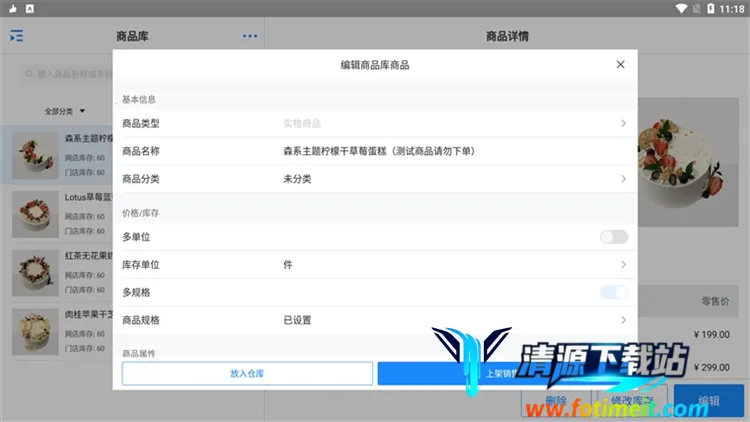Tap the battery status icon
This screenshot has height=422, width=750.
(711, 8)
